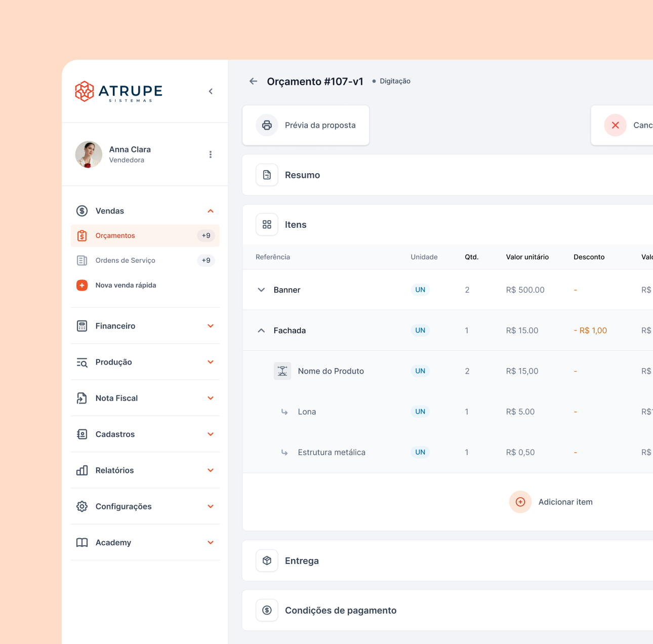Image resolution: width=653 pixels, height=644 pixels.
Task: Open the three-dot menu next to Anna Clara
Action: click(x=211, y=154)
